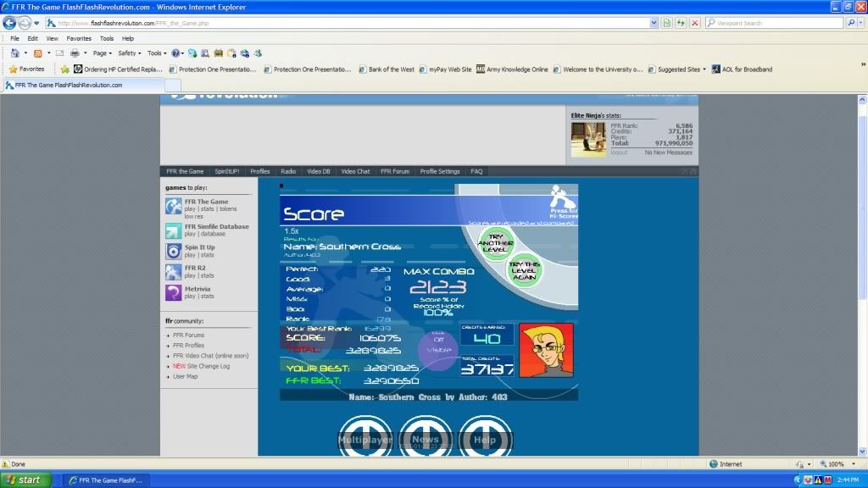Viewport: 868px width, 488px height.
Task: Click the Refresh page icon
Action: point(681,23)
